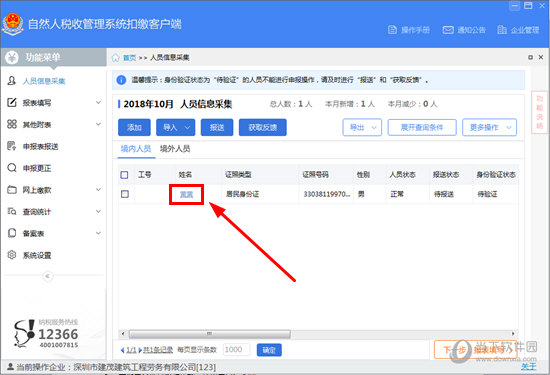Click the user icon in status bar
This screenshot has width=550, height=375.
coord(10,367)
